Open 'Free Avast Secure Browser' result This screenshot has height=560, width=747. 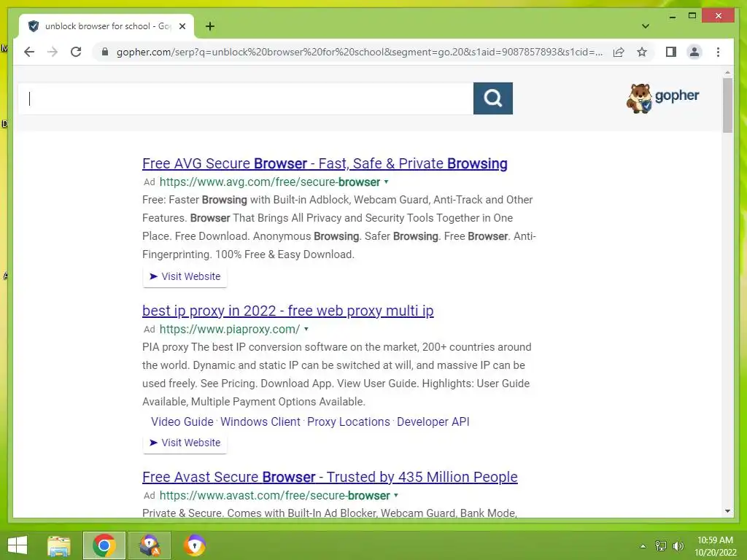pyautogui.click(x=330, y=477)
